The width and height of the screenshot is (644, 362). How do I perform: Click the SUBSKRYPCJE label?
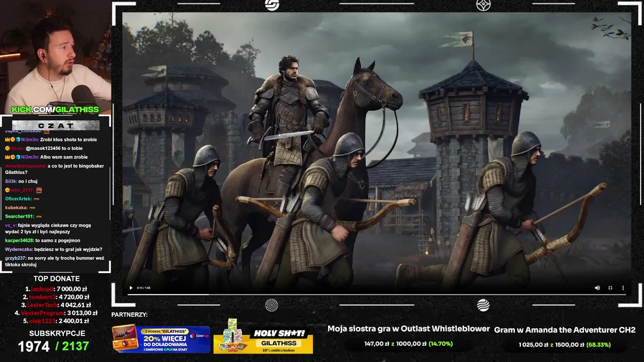pyautogui.click(x=57, y=333)
